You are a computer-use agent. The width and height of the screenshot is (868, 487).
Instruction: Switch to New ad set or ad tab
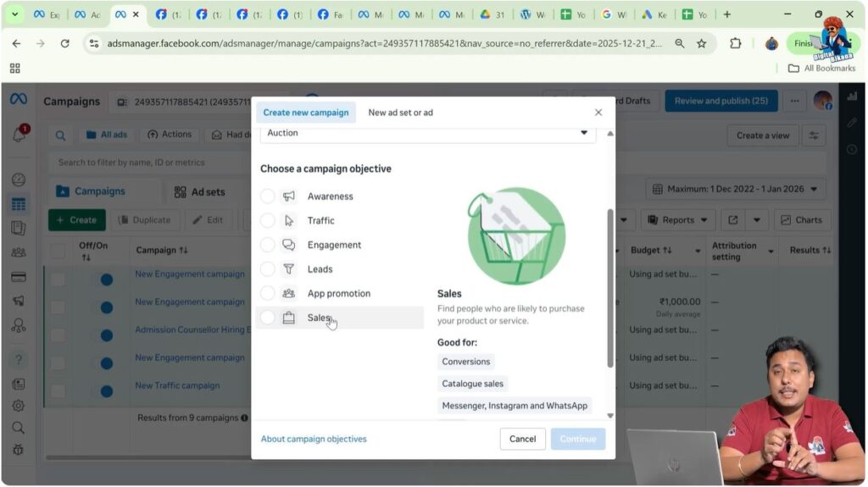[400, 113]
